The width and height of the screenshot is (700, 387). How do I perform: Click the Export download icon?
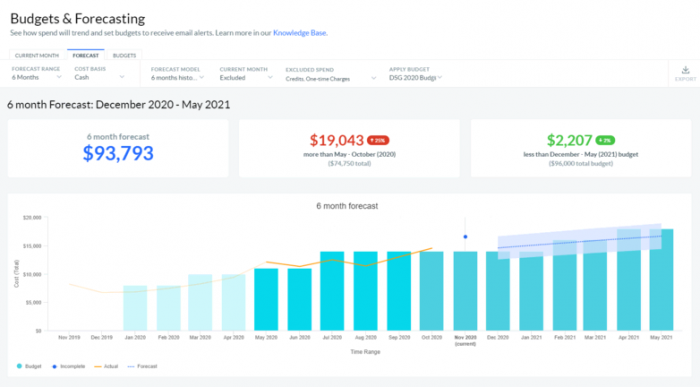point(685,70)
